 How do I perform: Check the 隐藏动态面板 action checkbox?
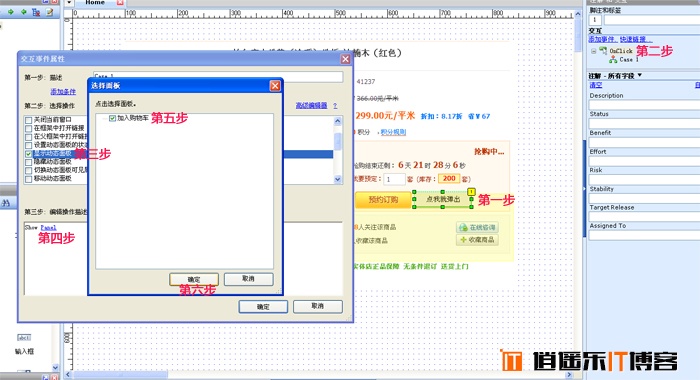tap(29, 162)
